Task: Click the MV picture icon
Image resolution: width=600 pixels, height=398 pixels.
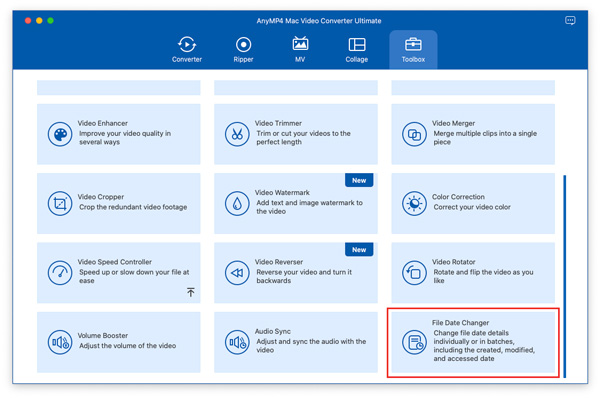Action: [300, 44]
